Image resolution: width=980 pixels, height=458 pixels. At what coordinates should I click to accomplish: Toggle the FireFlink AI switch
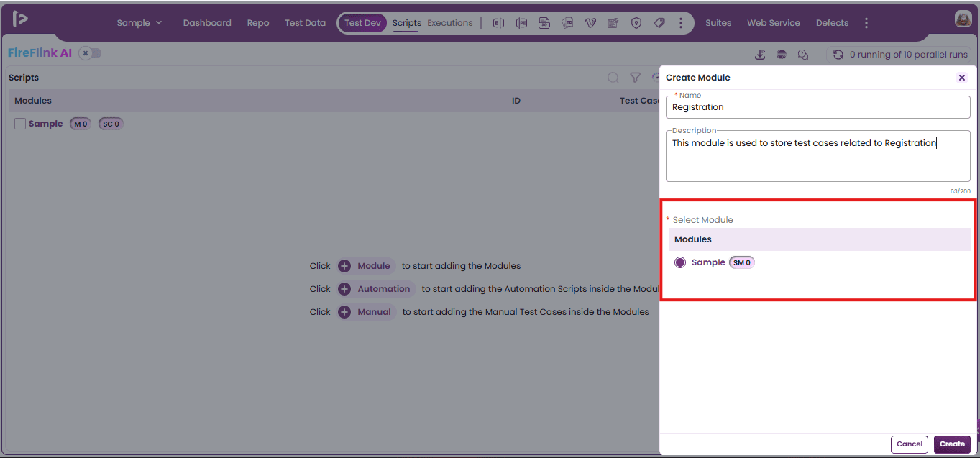(x=90, y=53)
